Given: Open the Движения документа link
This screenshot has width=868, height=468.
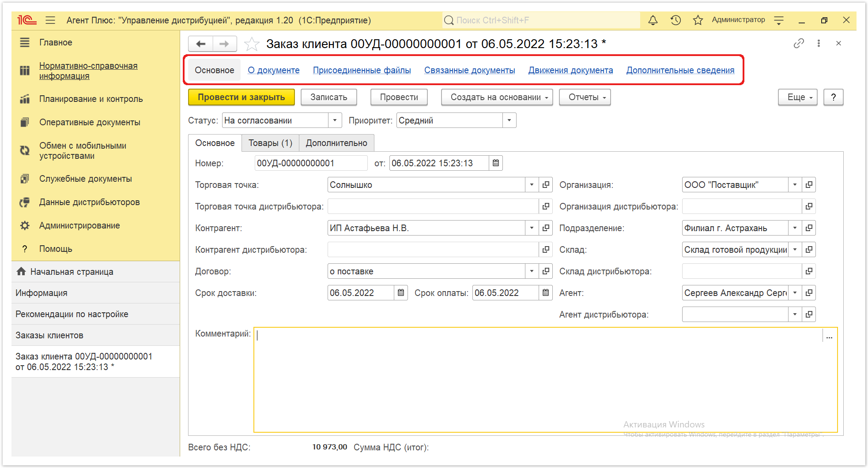Looking at the screenshot, I should 570,70.
